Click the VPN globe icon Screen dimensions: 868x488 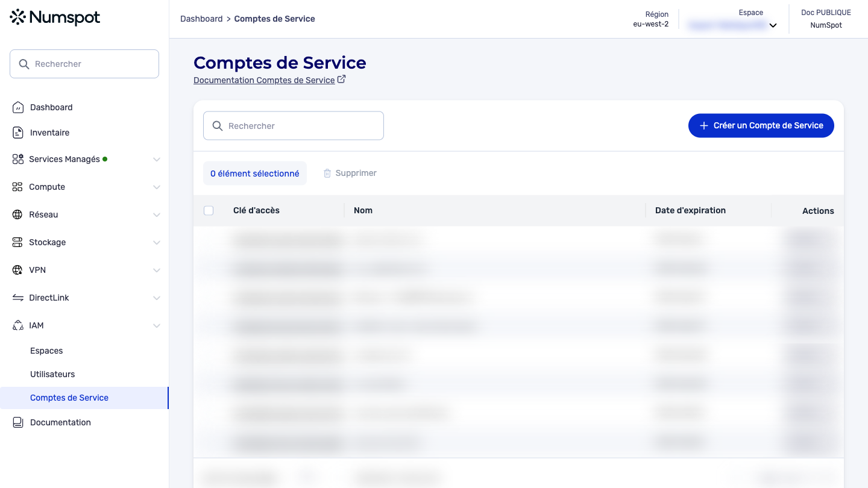(x=17, y=270)
